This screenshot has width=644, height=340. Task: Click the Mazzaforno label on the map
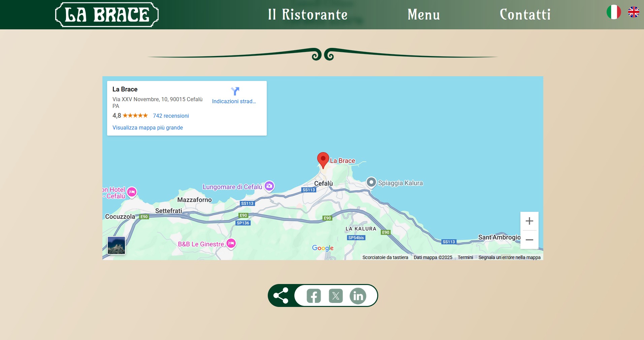pyautogui.click(x=194, y=200)
